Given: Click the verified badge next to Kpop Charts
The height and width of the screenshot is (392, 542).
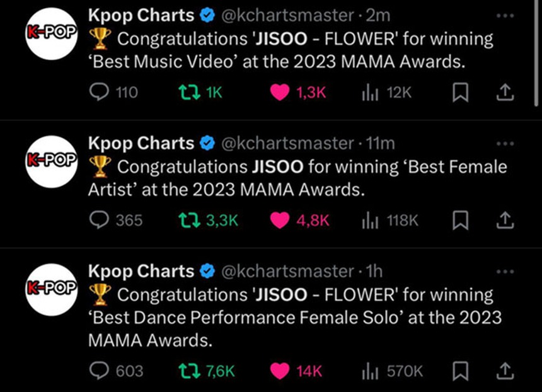Looking at the screenshot, I should (207, 14).
